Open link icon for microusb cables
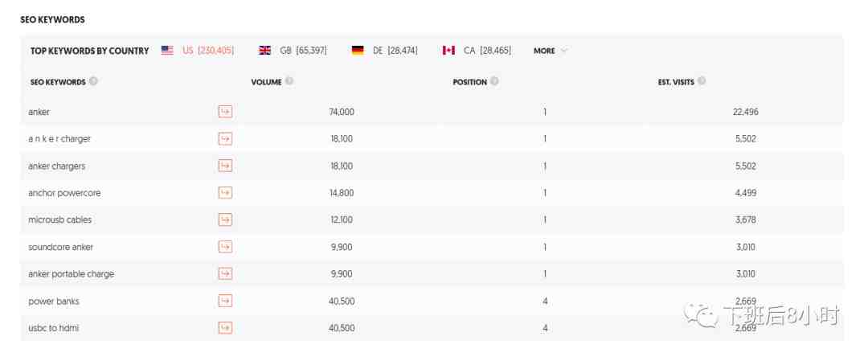This screenshot has width=868, height=353. pos(225,220)
